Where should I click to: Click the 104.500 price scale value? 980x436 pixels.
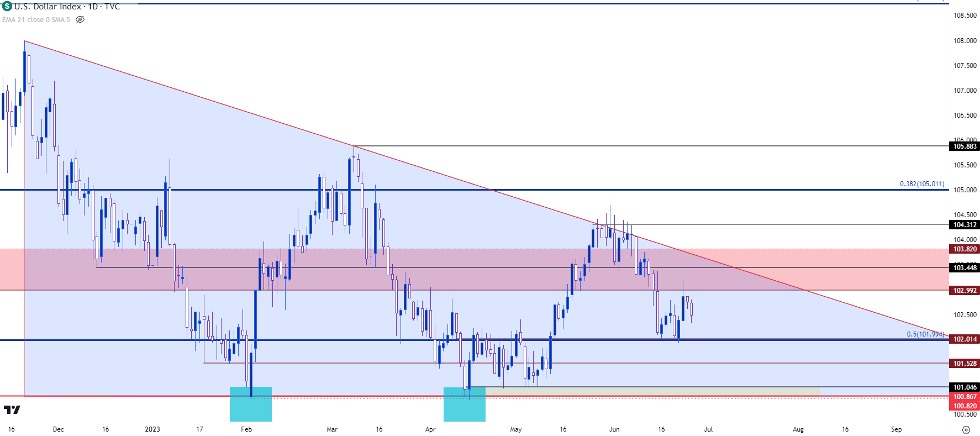pyautogui.click(x=965, y=215)
